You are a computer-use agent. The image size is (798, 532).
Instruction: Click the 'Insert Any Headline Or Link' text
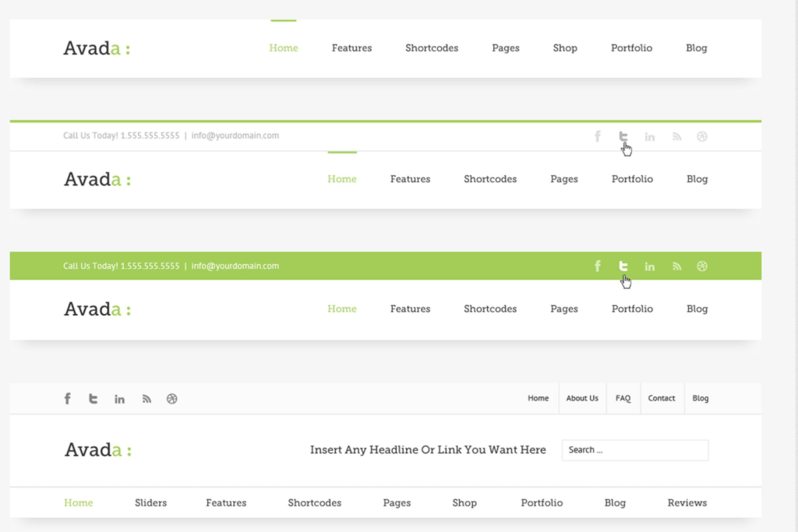[x=428, y=449]
